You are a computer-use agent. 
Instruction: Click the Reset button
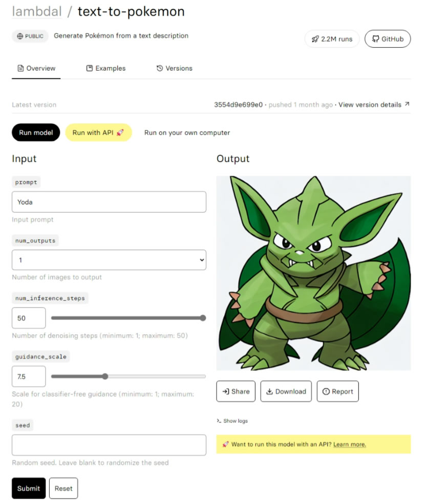pyautogui.click(x=63, y=488)
